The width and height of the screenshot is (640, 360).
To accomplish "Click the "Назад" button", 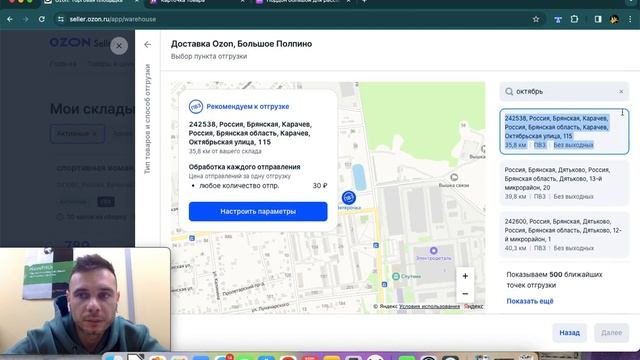I will [x=569, y=333].
